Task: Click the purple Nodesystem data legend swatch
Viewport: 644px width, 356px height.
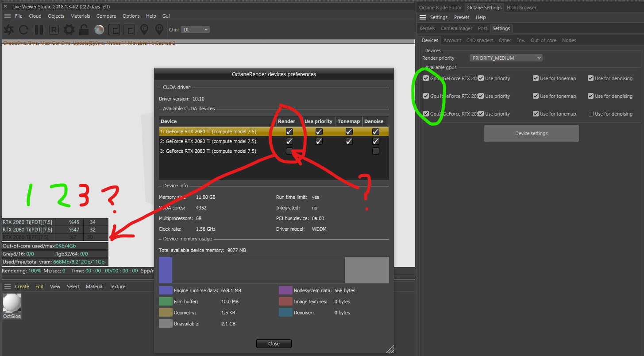Action: click(285, 290)
